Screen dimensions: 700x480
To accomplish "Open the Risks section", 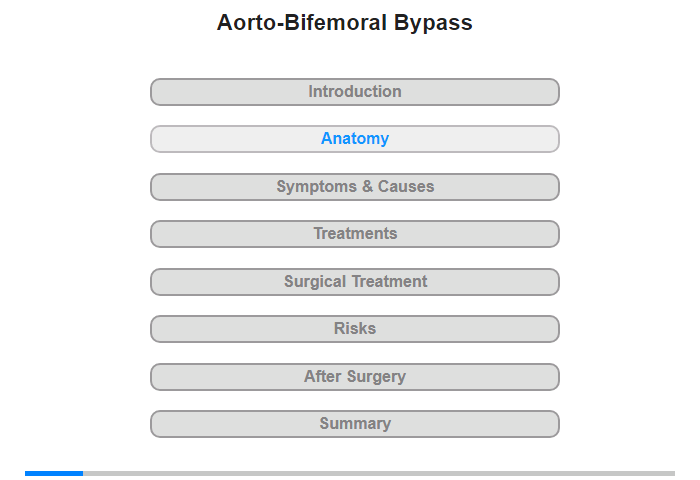I will click(354, 329).
